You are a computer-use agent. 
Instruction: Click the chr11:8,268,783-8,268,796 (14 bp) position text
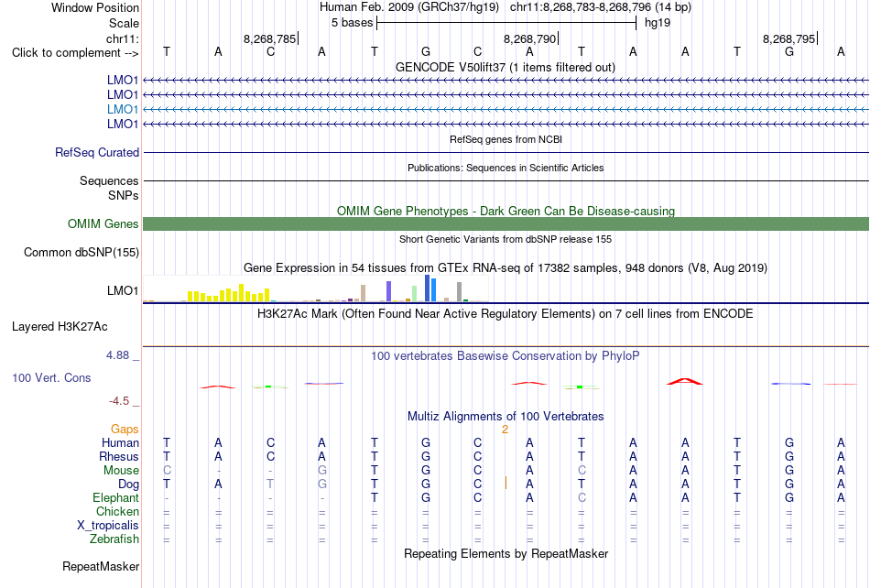coord(601,7)
